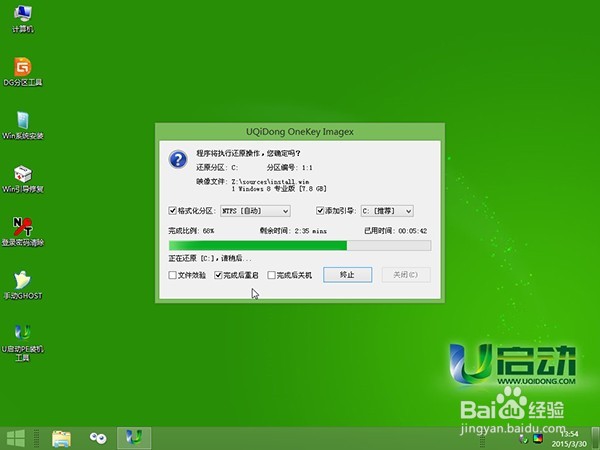600x450 pixels.
Task: Select the Win引导修复 desktop icon
Action: click(23, 179)
